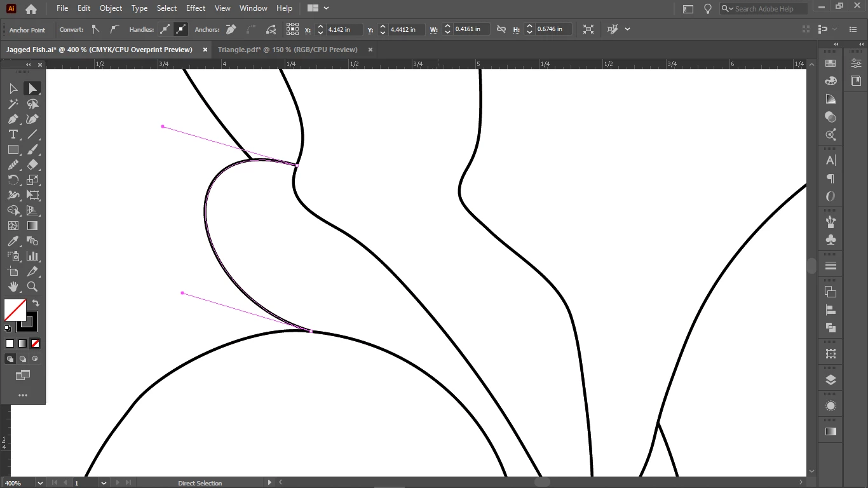Screen dimensions: 868x488
Task: Switch to the Triangle.pdf document tab
Action: (287, 50)
